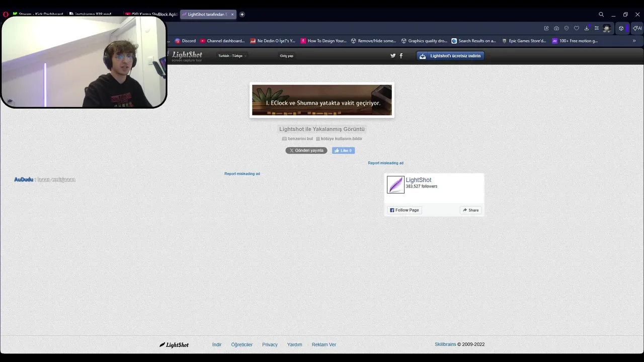Open the 100+ Free motion g bookmark
This screenshot has height=362, width=644.
click(x=575, y=41)
